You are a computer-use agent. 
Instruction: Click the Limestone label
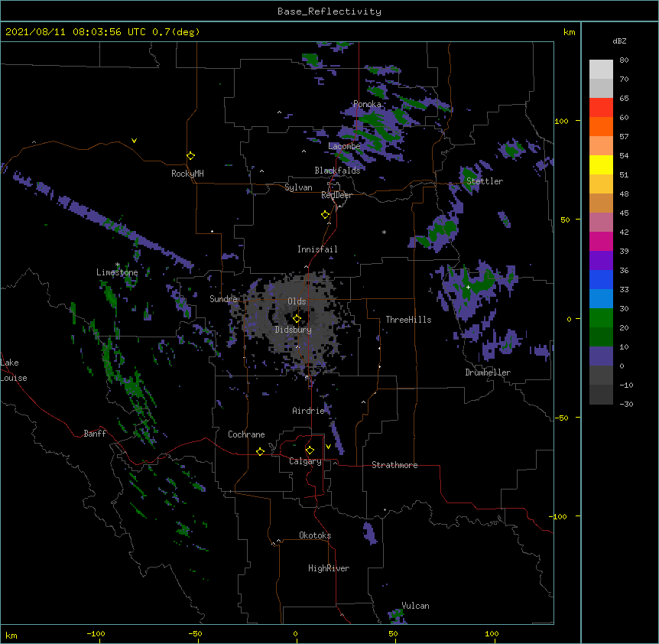[x=117, y=272]
